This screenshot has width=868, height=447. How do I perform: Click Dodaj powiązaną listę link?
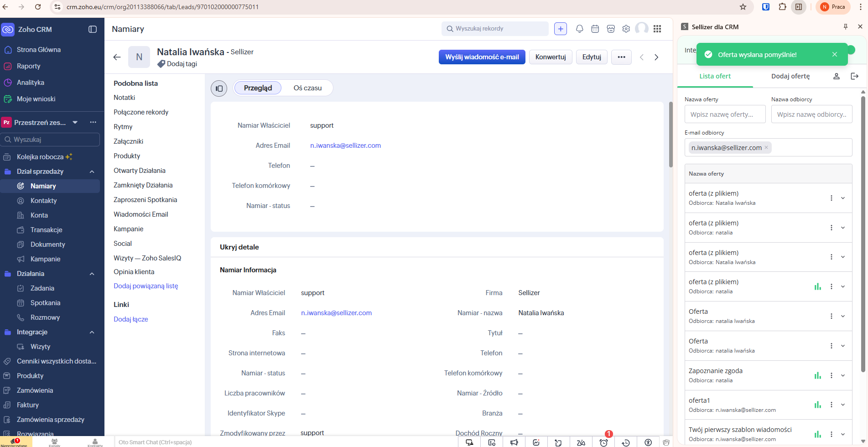[146, 286]
